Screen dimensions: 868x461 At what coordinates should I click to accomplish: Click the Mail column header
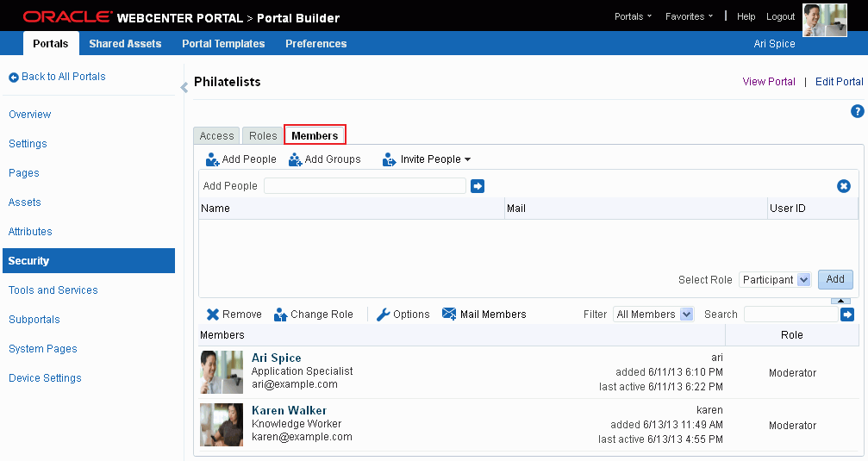point(635,208)
